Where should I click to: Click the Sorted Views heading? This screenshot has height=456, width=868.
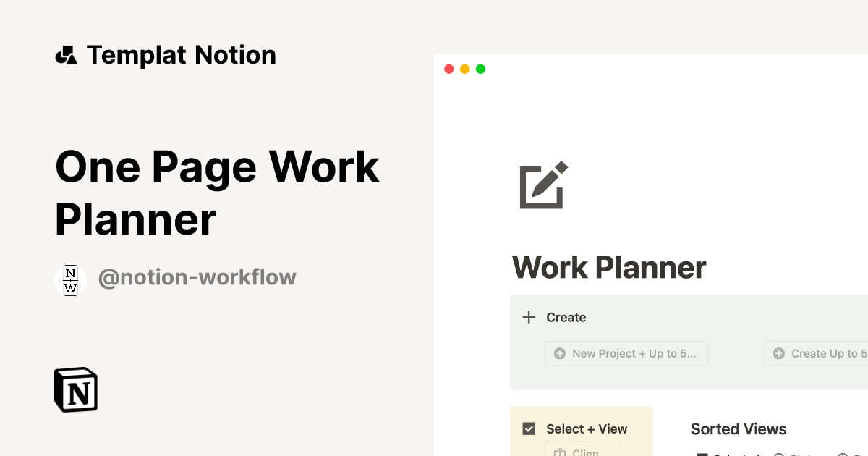[x=739, y=428]
